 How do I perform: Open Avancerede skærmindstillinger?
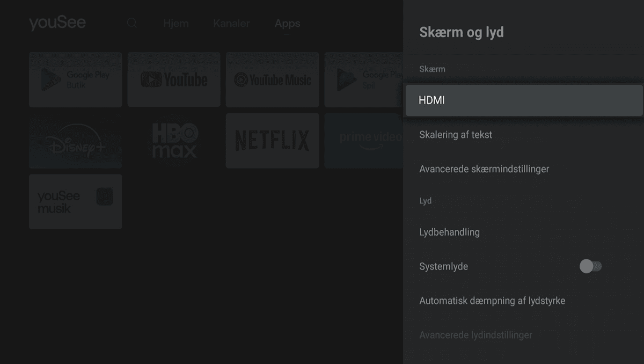click(x=485, y=169)
